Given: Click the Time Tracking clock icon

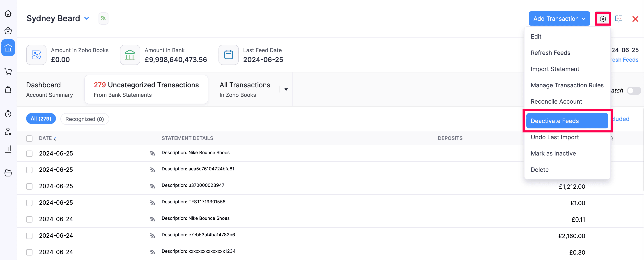Looking at the screenshot, I should [8, 114].
